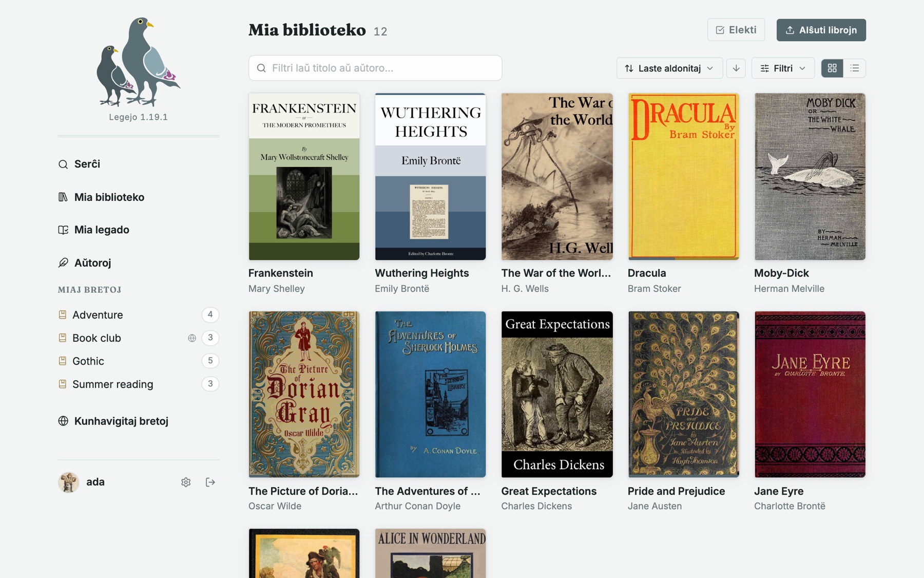Viewport: 924px width, 578px height.
Task: Click the Gothic count badge 5
Action: [x=210, y=361]
